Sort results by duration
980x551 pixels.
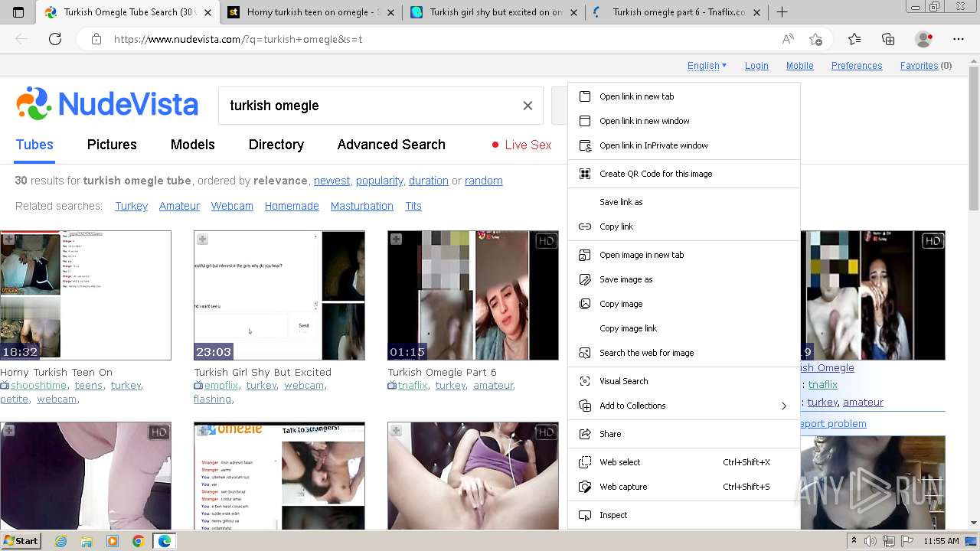coord(428,181)
